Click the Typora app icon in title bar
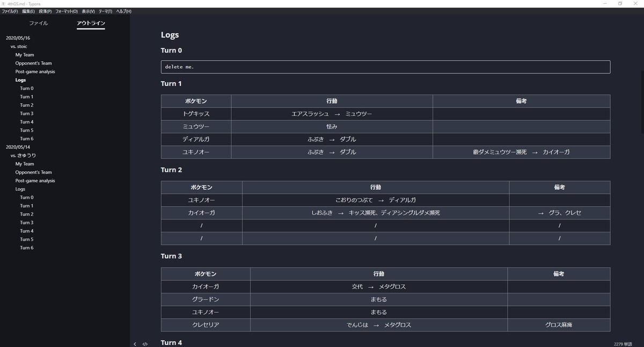This screenshot has width=644, height=347. point(4,3)
